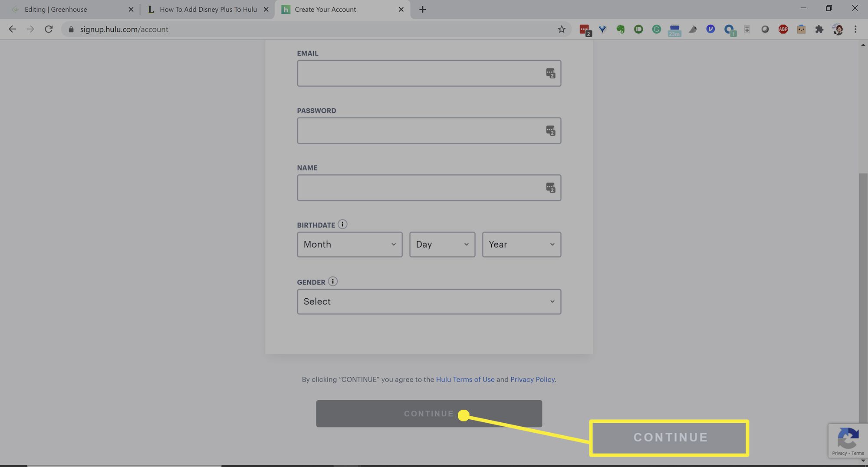
Task: Bookmark this page with the star icon
Action: point(562,29)
